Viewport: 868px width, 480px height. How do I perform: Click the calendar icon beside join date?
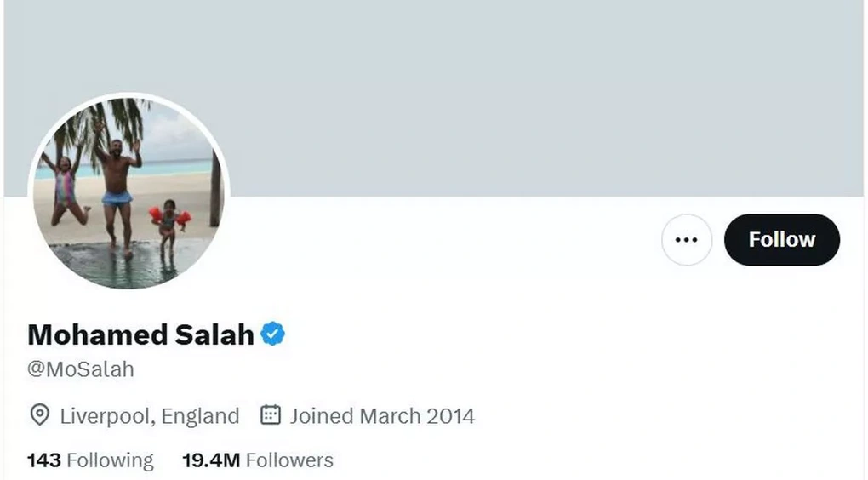click(x=270, y=415)
